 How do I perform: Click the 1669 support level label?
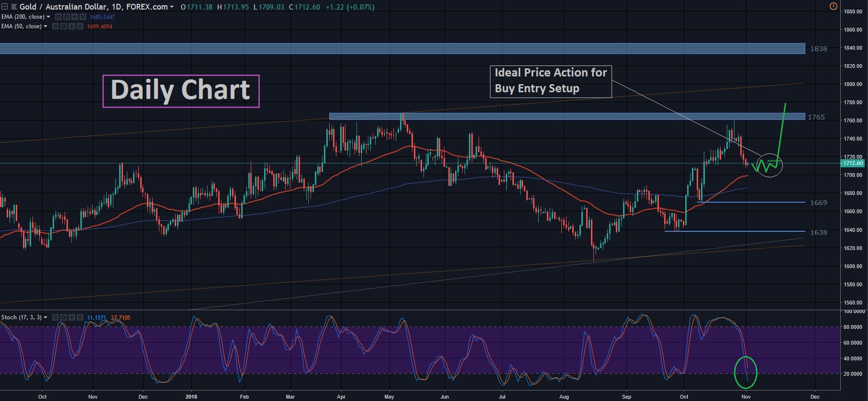[818, 203]
